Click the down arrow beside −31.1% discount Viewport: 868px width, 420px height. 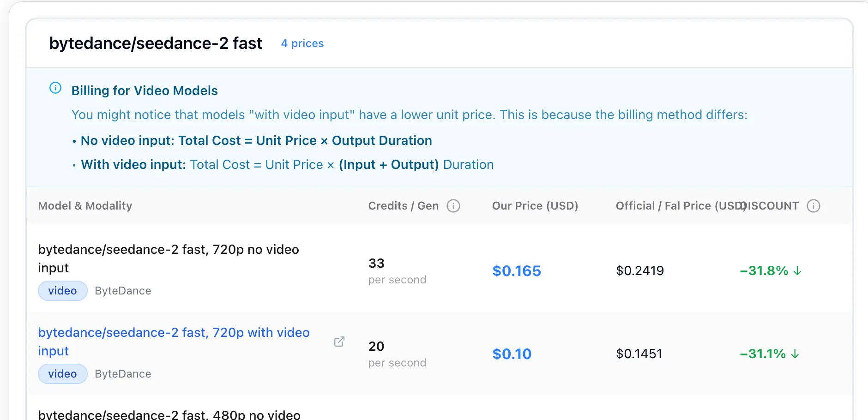point(795,354)
